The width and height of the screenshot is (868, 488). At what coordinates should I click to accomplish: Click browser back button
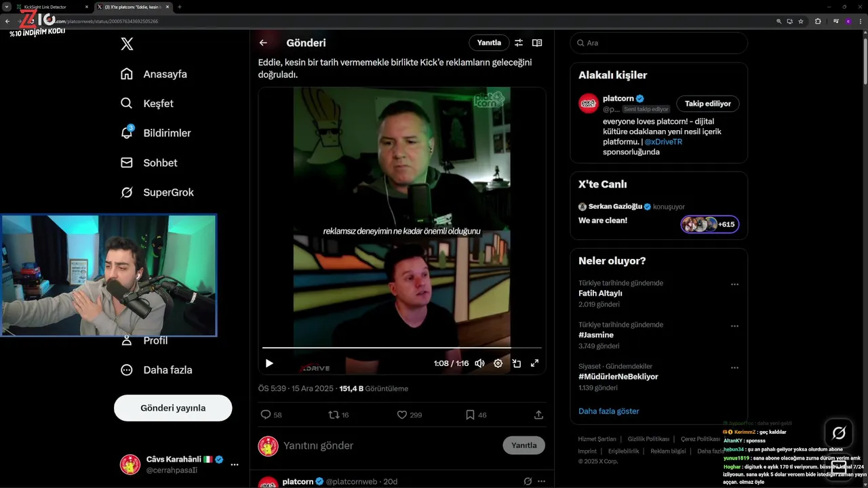pyautogui.click(x=7, y=21)
